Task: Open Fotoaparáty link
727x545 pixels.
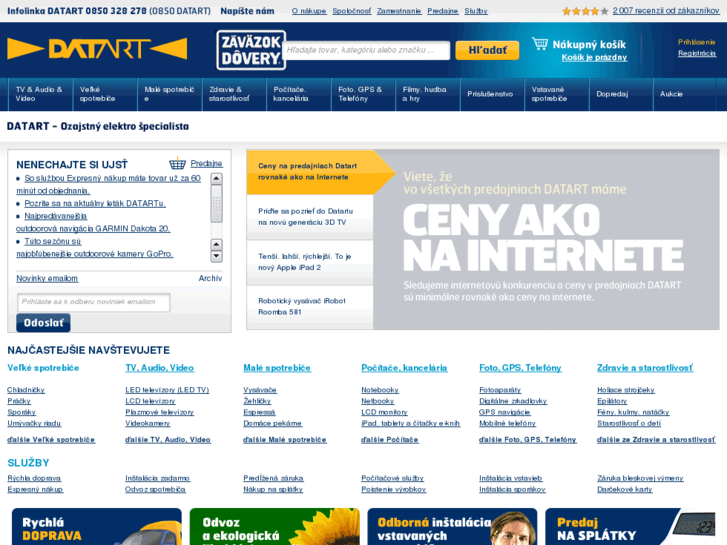Action: (x=500, y=390)
